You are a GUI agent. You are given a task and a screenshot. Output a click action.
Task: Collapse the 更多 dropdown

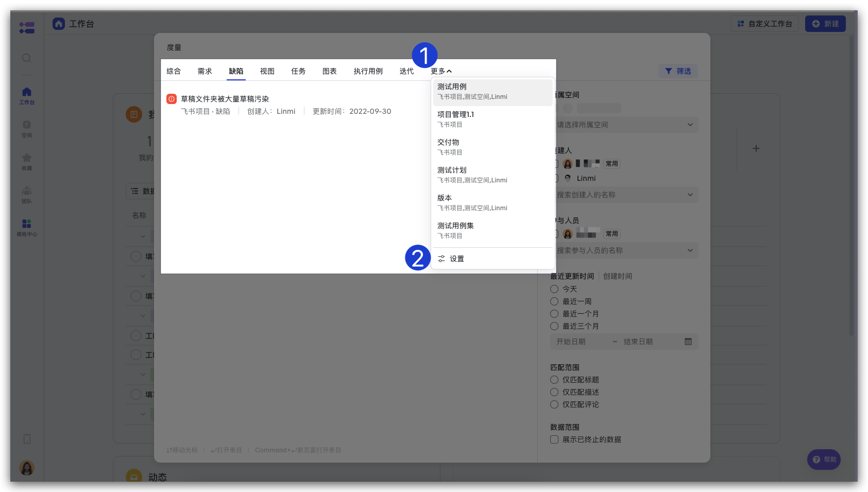pos(441,71)
